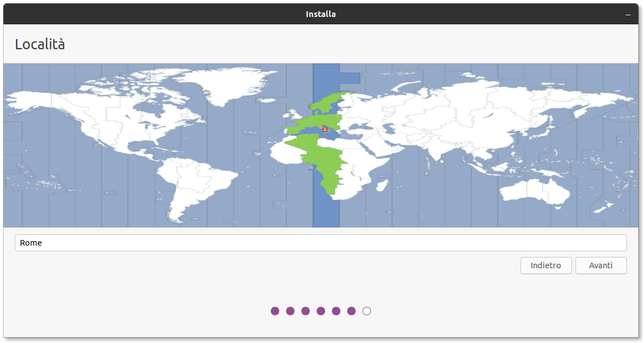Click the fourth progress dot indicator

pyautogui.click(x=321, y=311)
